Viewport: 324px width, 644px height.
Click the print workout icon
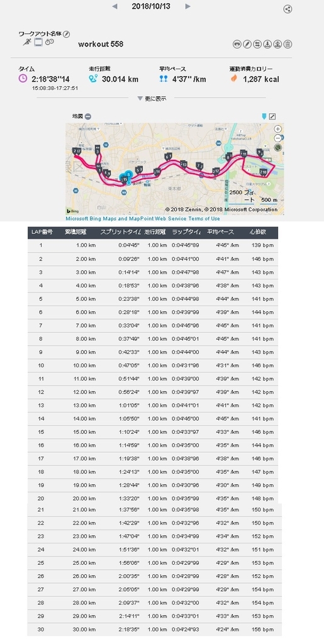pos(237,45)
